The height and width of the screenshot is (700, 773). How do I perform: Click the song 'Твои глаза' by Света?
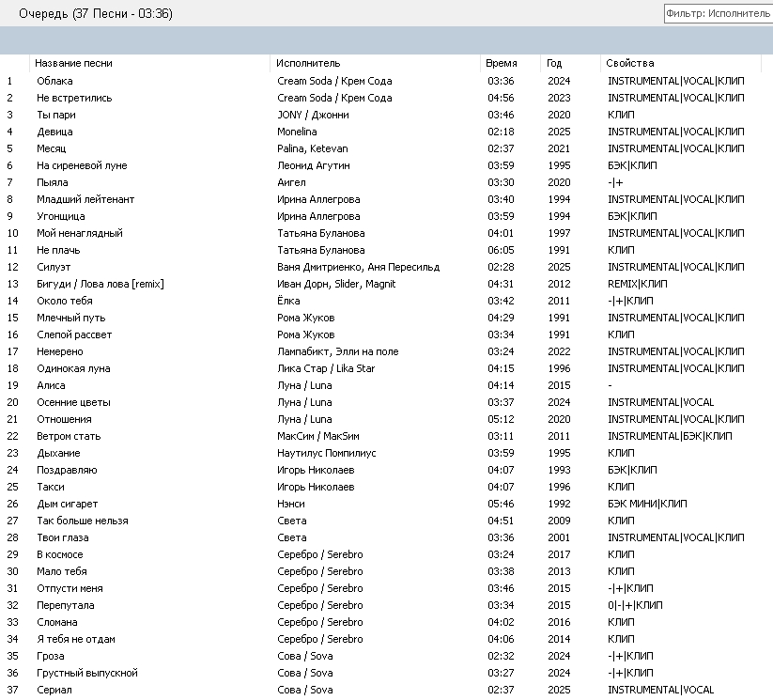pos(62,537)
